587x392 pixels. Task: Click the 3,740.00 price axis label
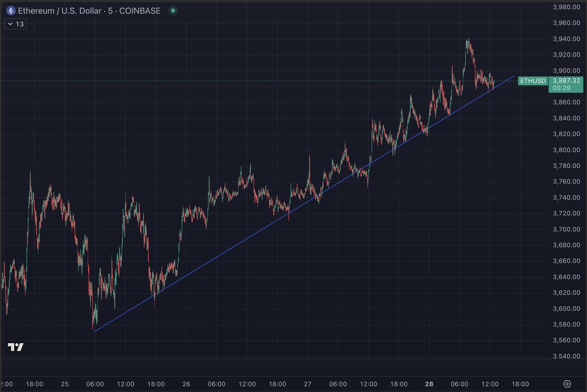click(x=566, y=197)
